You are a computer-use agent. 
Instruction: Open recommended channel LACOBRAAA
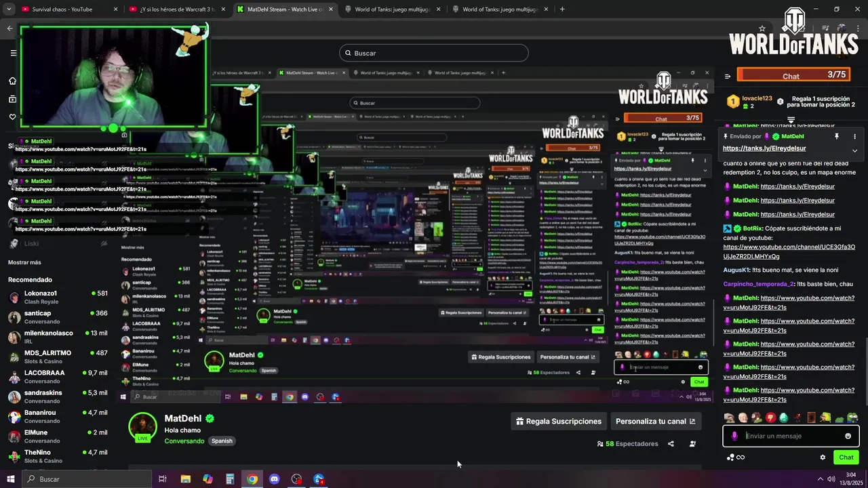[58, 377]
